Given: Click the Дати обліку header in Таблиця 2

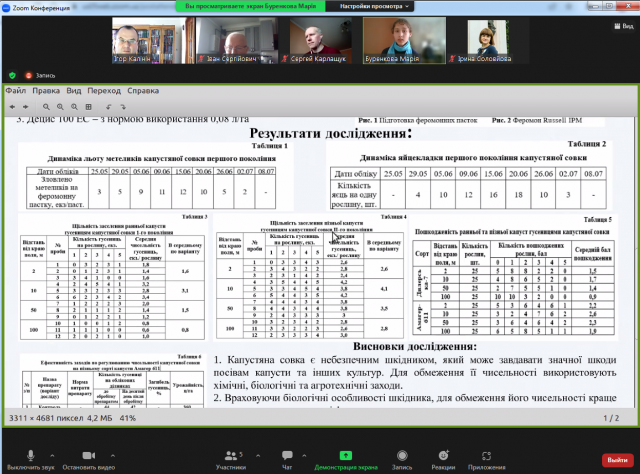Looking at the screenshot, I should click(x=356, y=174).
